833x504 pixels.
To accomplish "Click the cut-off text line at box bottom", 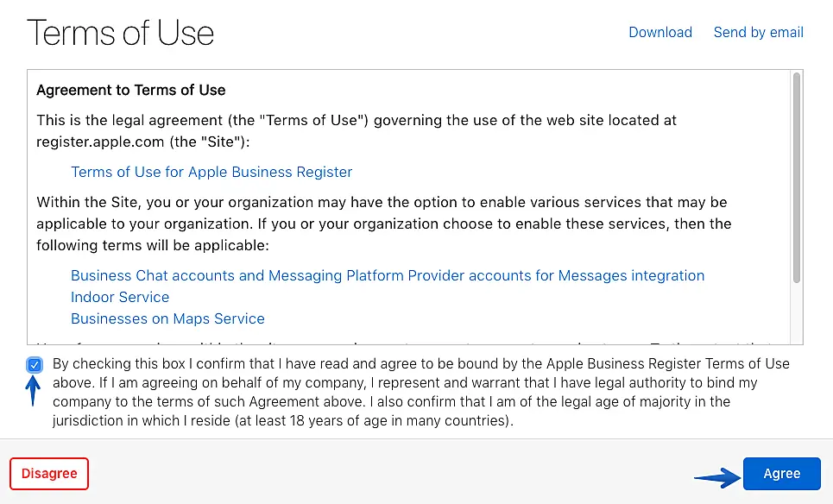I will (406, 341).
